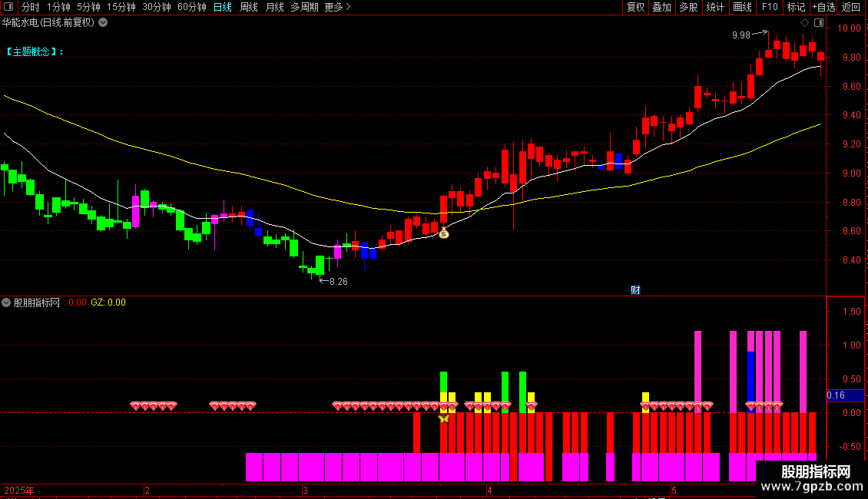Click the GZ: 0.00 indicator value
Image resolution: width=868 pixels, height=499 pixels.
tap(108, 302)
